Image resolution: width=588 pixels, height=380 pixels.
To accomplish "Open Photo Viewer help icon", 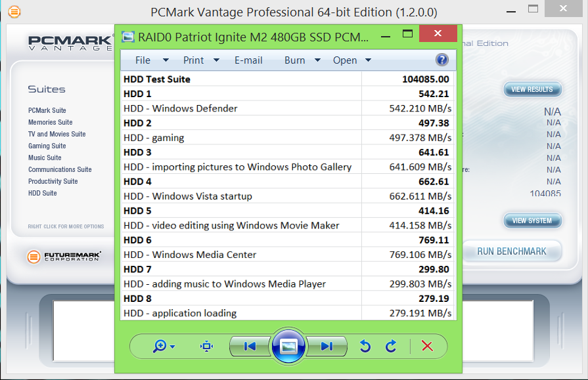I will tap(441, 60).
